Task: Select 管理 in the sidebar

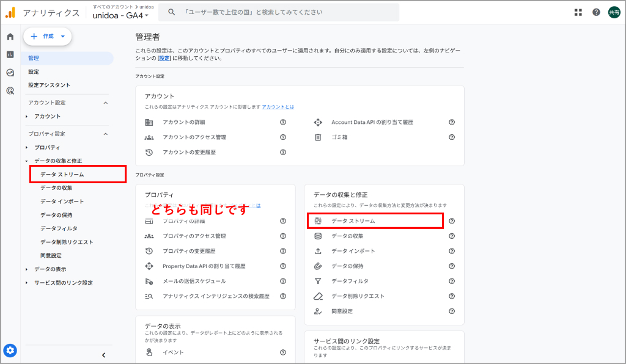Action: pyautogui.click(x=67, y=58)
